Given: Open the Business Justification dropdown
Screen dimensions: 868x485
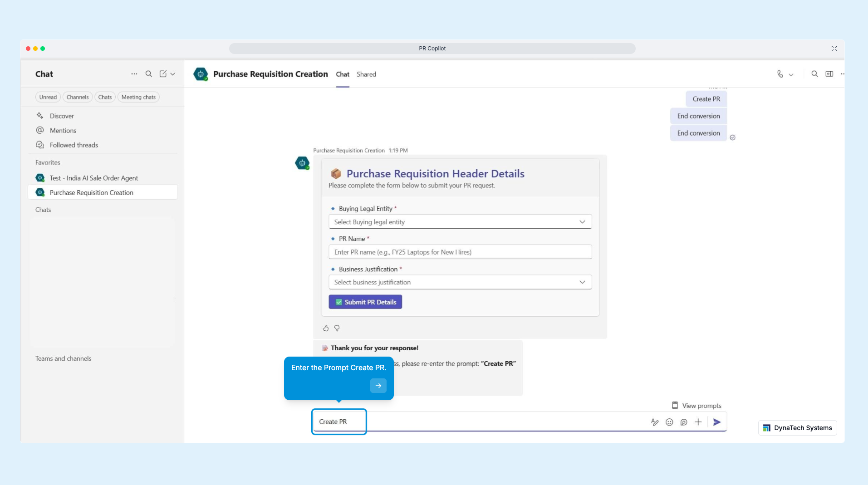Looking at the screenshot, I should point(460,282).
